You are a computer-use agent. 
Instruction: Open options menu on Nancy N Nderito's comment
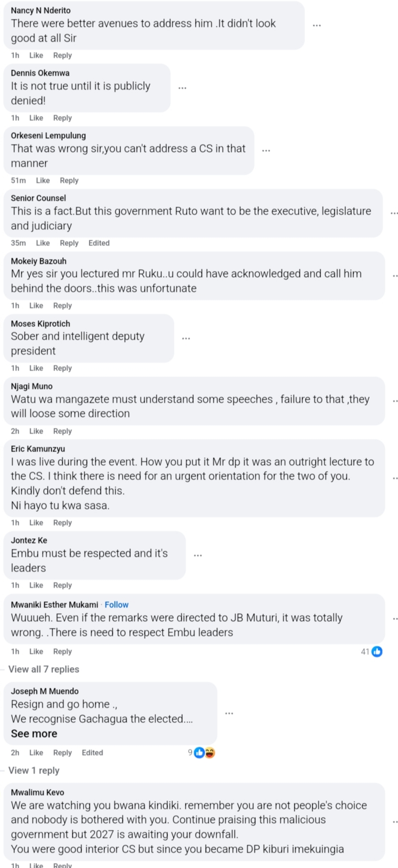click(317, 25)
